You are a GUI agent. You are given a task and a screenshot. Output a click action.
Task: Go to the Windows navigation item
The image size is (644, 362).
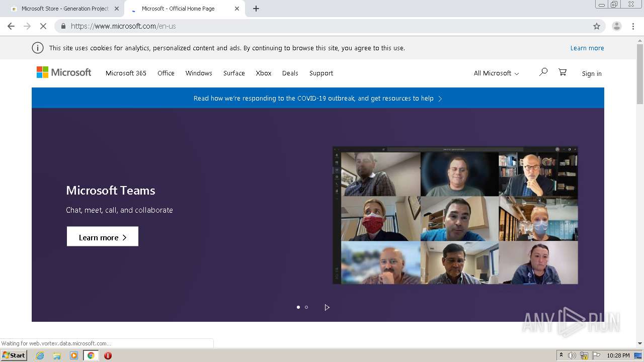pos(199,73)
